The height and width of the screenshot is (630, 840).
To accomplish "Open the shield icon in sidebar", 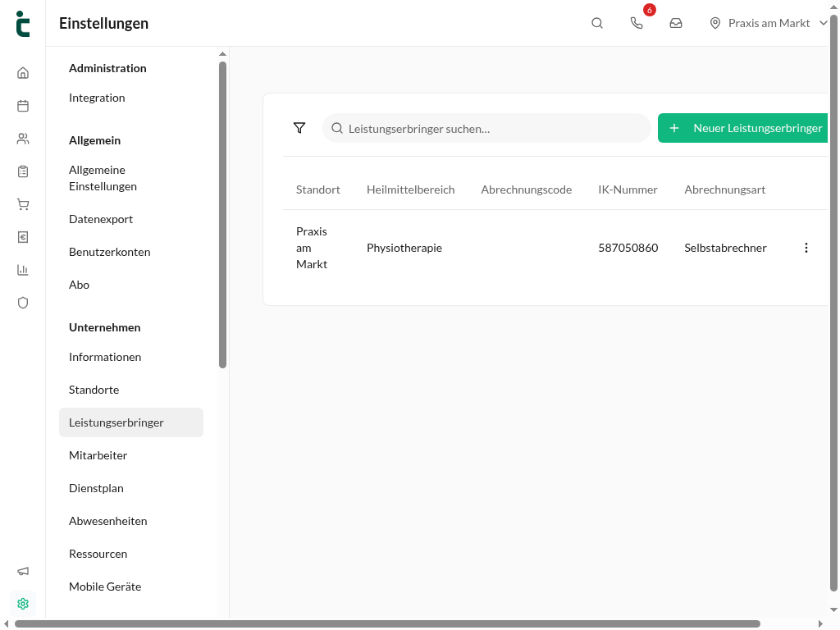I will click(x=23, y=303).
